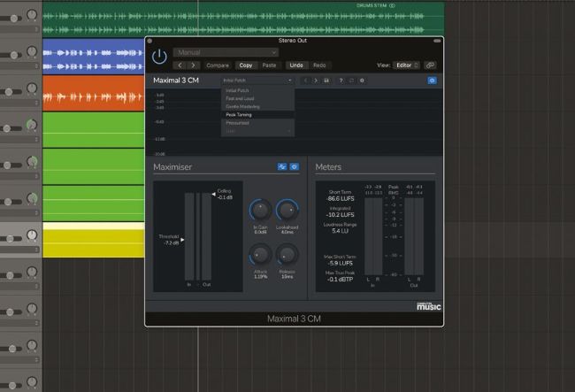Toggle the Maximiser section power button
The height and width of the screenshot is (392, 575).
pyautogui.click(x=295, y=166)
